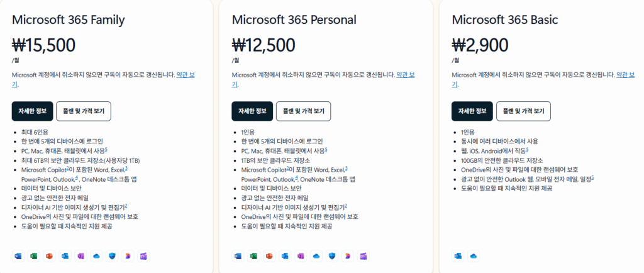Click the OneNote icon in the Family plan
Image resolution: width=644 pixels, height=273 pixels.
[x=80, y=256]
